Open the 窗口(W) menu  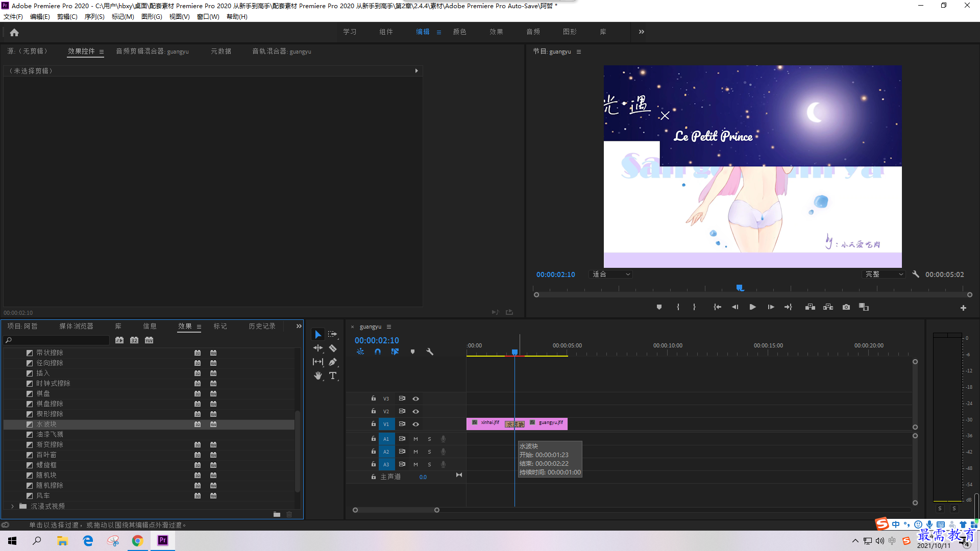tap(208, 16)
